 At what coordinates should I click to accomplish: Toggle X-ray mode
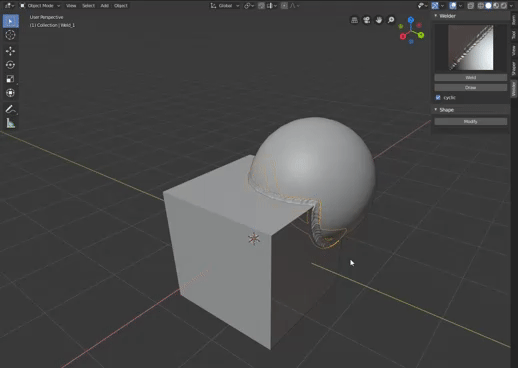click(471, 5)
